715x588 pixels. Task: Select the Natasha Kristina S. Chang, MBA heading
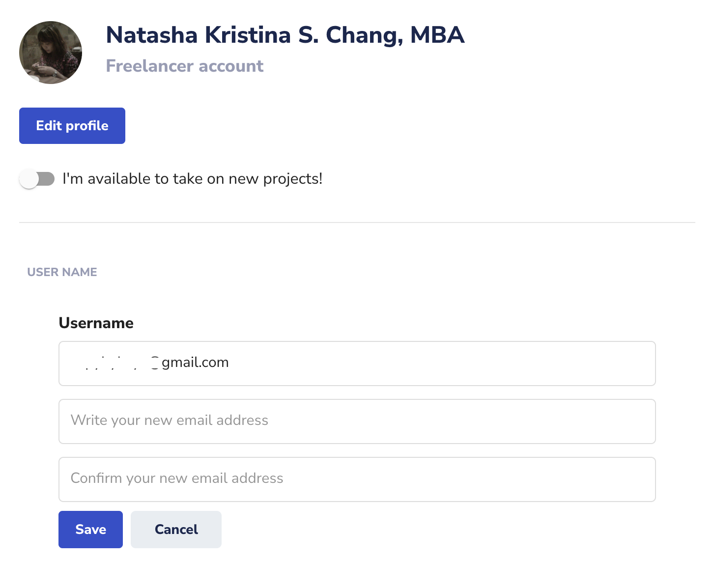tap(285, 35)
